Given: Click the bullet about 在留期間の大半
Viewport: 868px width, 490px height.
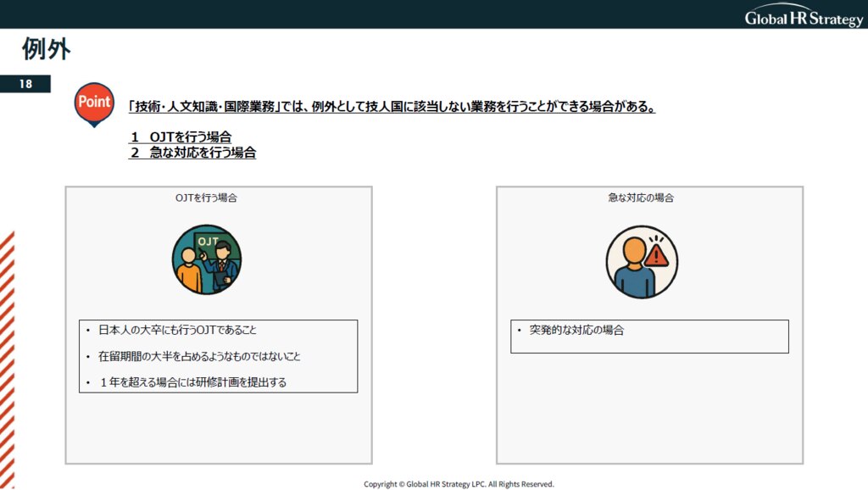Looking at the screenshot, I should 199,356.
